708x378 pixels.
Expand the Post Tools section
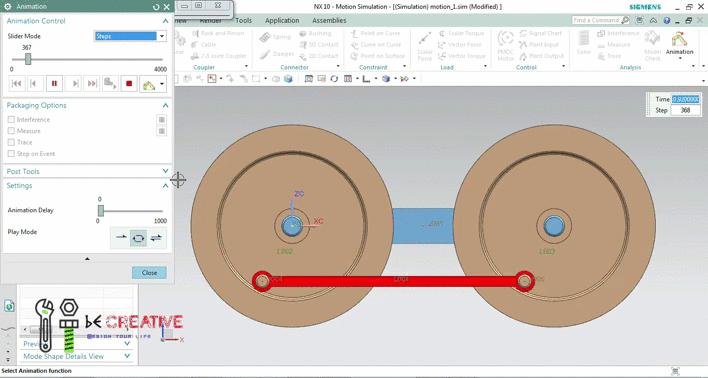click(x=165, y=171)
